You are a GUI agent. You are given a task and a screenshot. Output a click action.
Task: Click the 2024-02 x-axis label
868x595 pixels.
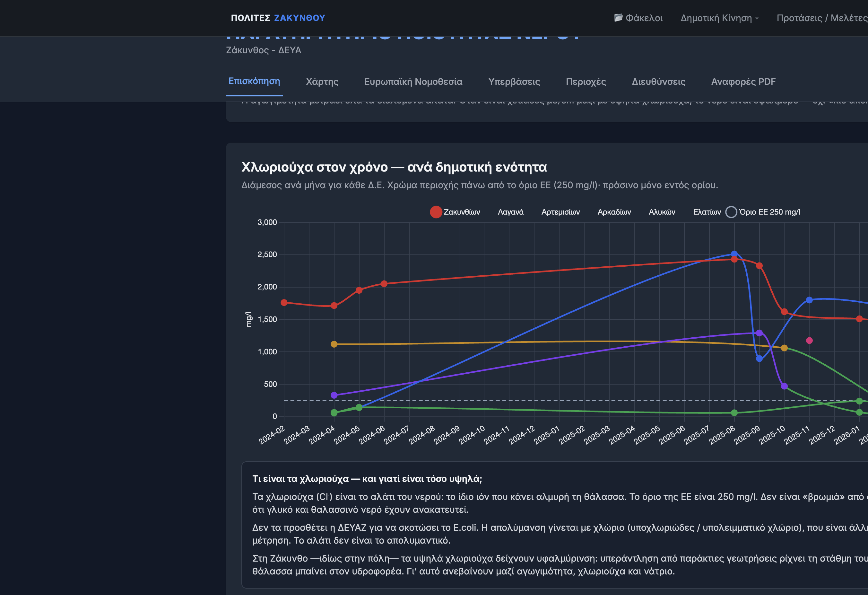pos(272,435)
